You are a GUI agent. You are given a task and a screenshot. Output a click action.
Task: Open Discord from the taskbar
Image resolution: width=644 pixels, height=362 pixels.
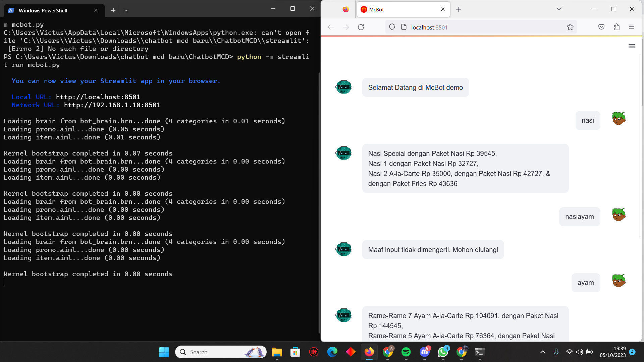coord(425,352)
